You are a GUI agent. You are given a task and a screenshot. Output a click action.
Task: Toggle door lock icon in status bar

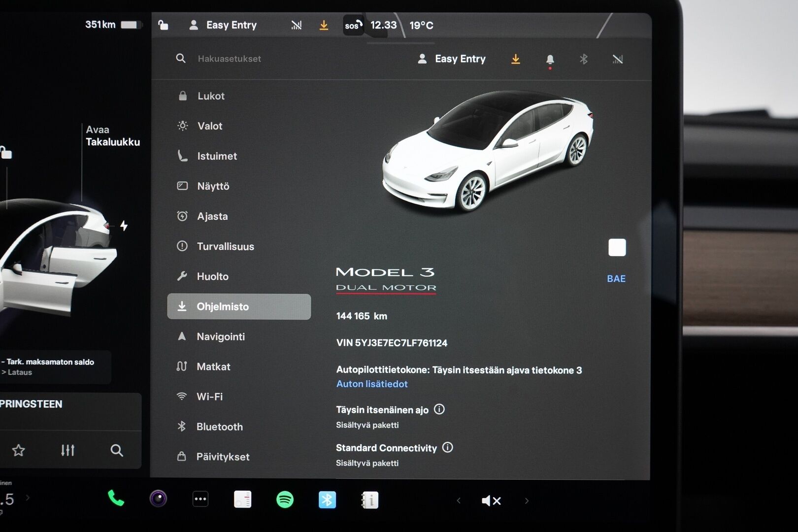coord(163,25)
